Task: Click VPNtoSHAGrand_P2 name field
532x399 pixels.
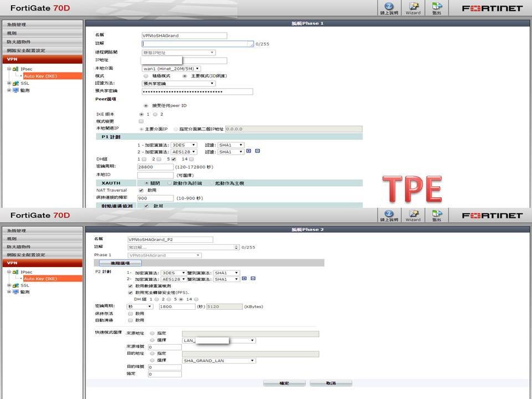Action: coord(170,239)
